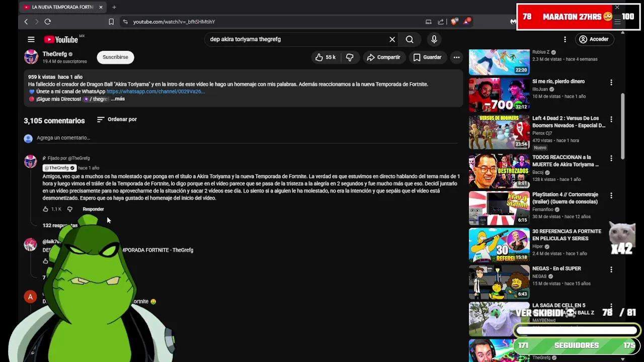The height and width of the screenshot is (362, 644).
Task: Open options for 30 REFERENCIAS A FORTNITE
Action: (611, 233)
